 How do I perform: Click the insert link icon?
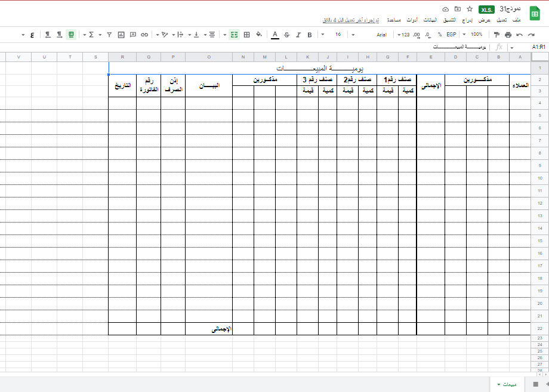pos(144,35)
